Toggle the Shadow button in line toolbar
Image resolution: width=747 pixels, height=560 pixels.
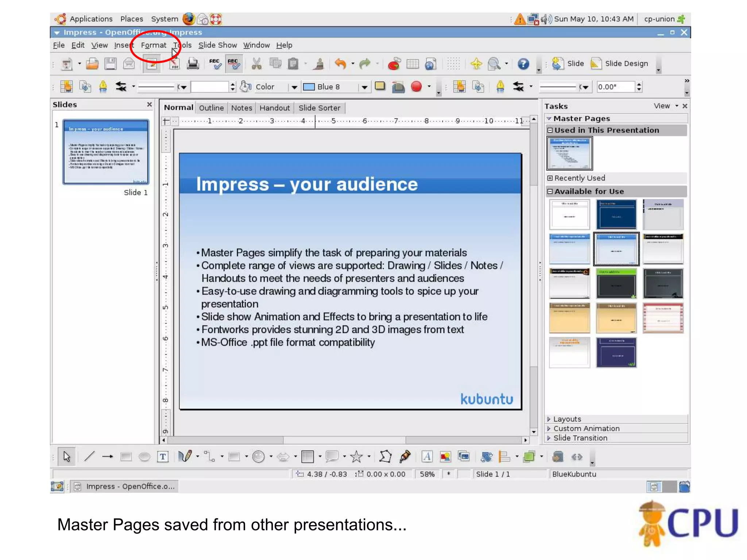[x=380, y=86]
